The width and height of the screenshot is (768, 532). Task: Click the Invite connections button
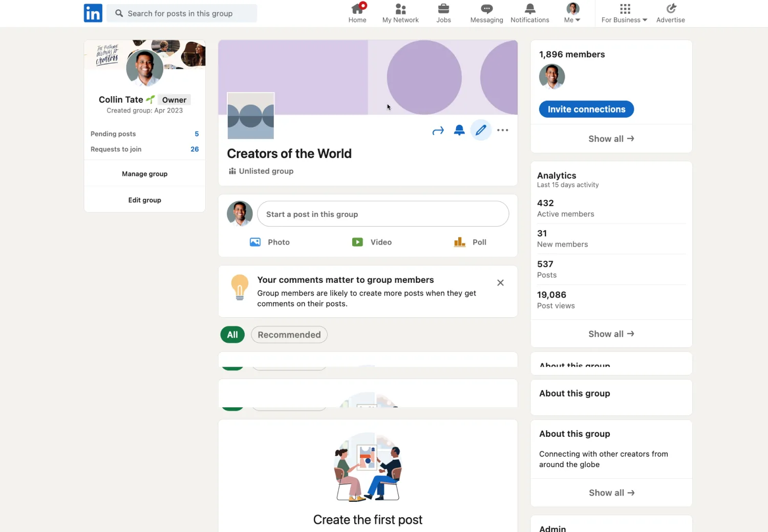pos(586,109)
